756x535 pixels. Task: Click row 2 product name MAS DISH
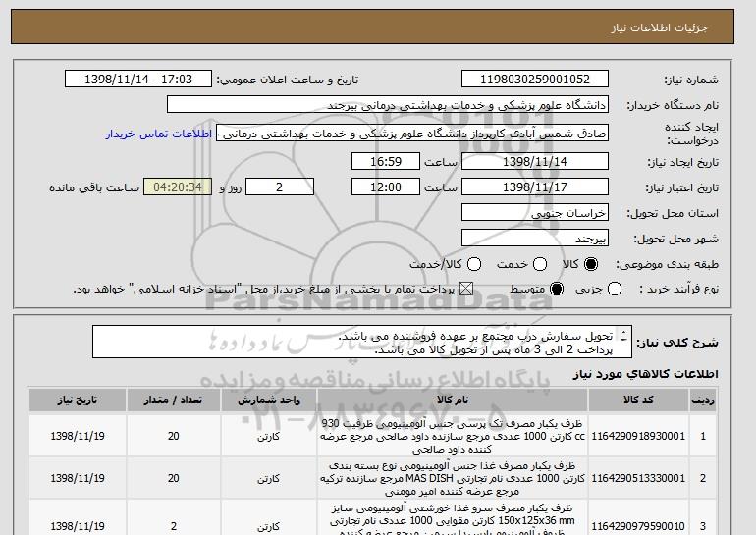point(453,479)
